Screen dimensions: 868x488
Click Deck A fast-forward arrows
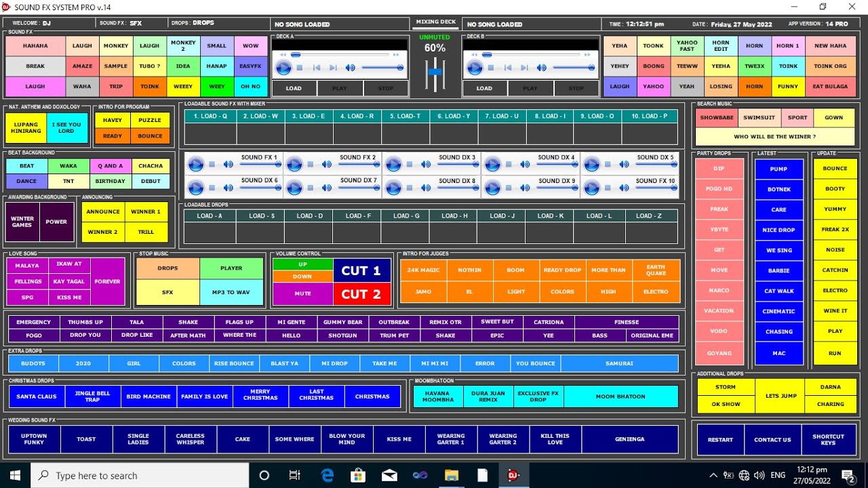click(x=397, y=54)
